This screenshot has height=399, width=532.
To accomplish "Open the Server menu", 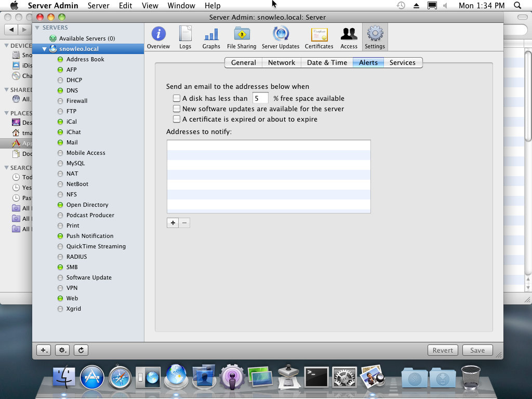I will click(98, 5).
